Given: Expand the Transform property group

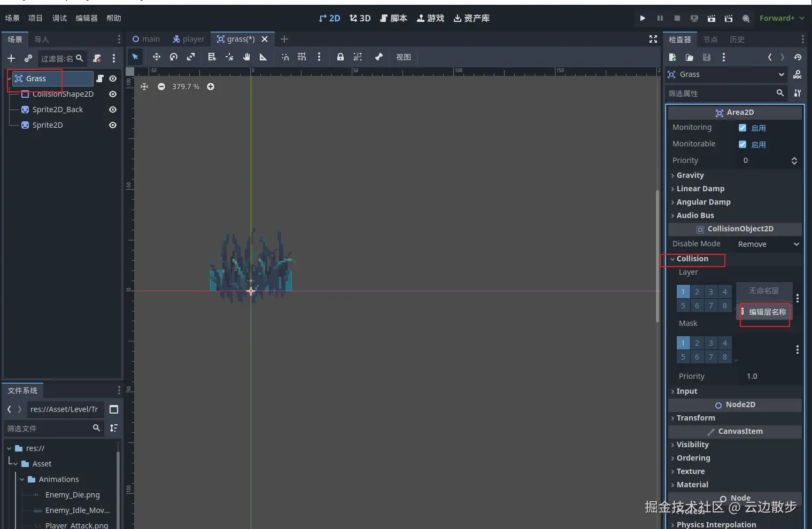Looking at the screenshot, I should (x=735, y=418).
